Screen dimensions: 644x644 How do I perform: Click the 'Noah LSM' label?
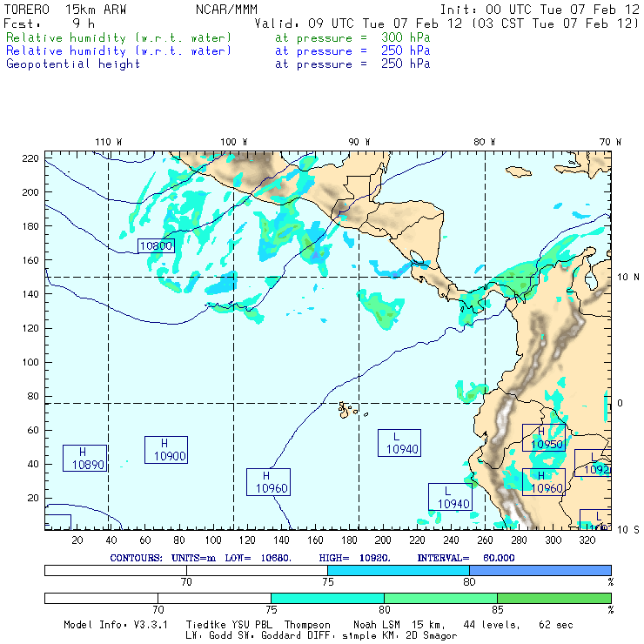[377, 625]
